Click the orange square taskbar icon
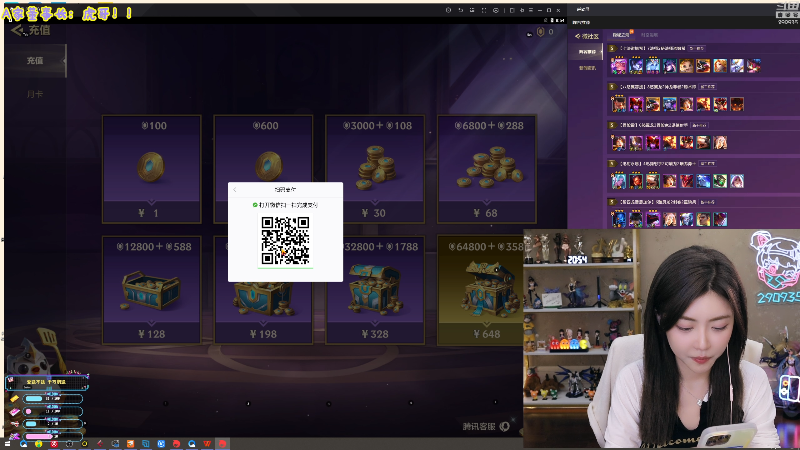800x450 pixels. (130, 444)
